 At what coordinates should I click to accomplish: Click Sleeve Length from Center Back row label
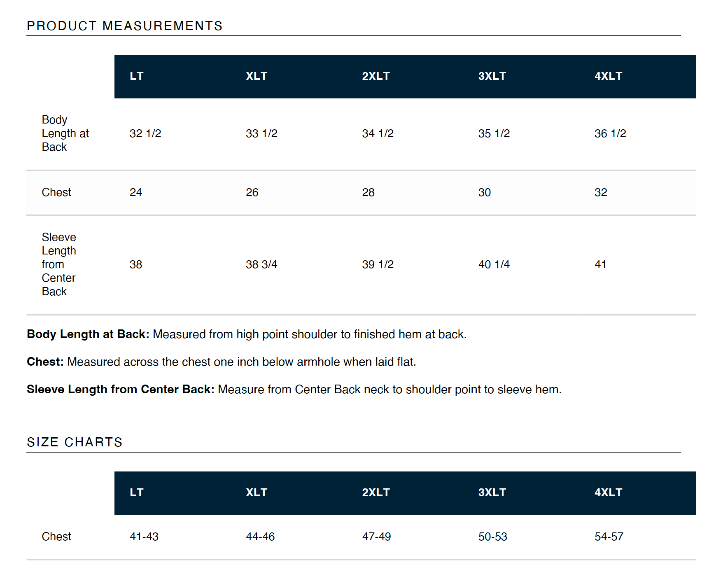coord(59,264)
